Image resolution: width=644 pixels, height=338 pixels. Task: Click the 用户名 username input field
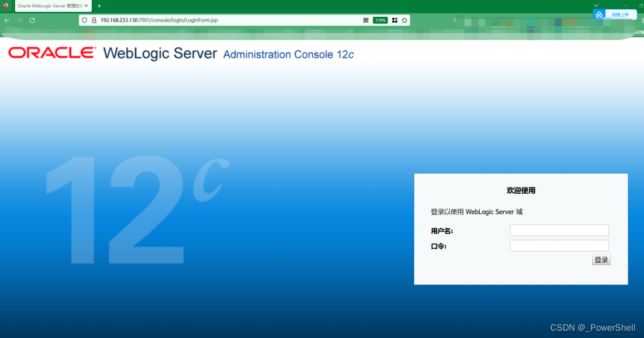559,231
